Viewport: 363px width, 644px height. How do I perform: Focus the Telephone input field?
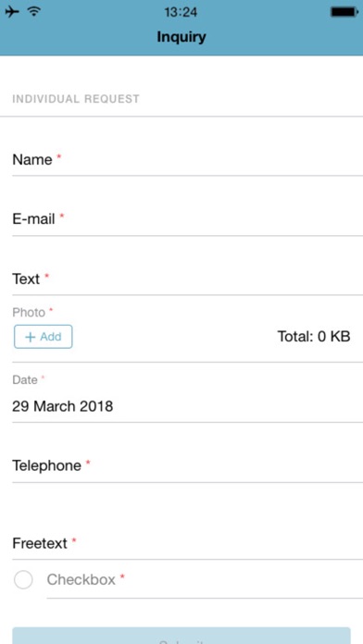point(187,465)
